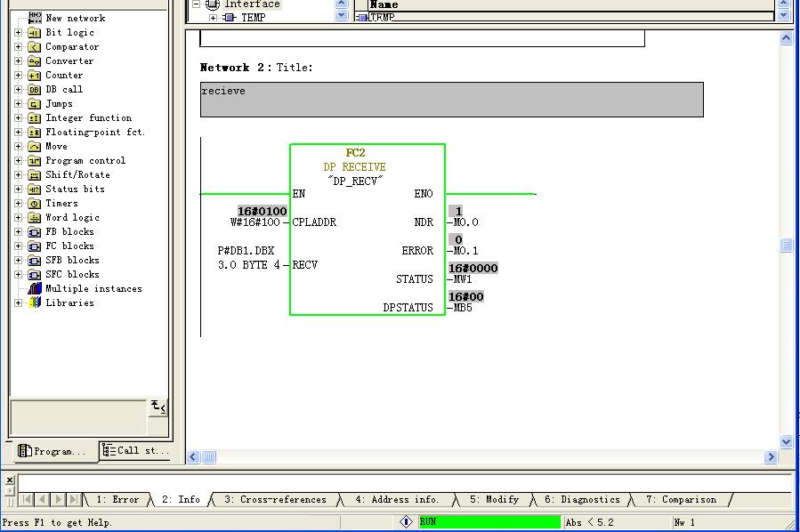Click the recieve network comment box

point(451,100)
